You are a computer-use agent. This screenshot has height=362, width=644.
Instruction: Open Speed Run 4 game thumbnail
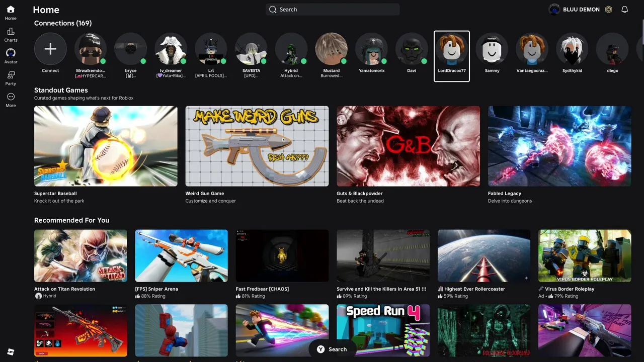pyautogui.click(x=383, y=330)
